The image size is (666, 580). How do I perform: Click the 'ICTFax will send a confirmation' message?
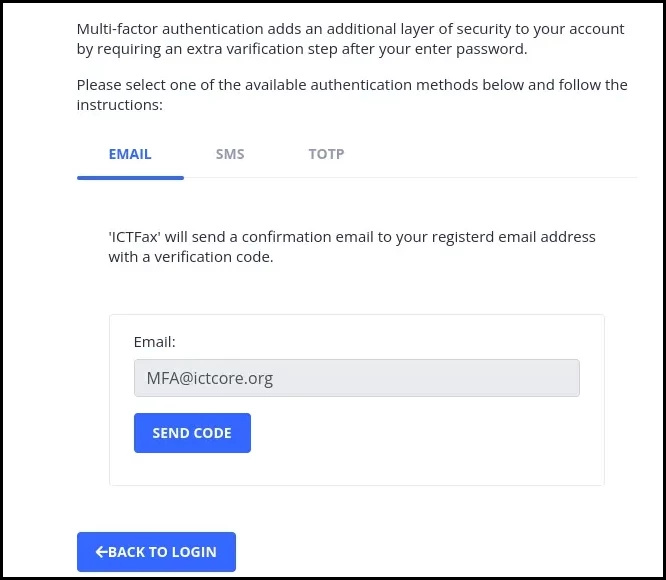352,247
